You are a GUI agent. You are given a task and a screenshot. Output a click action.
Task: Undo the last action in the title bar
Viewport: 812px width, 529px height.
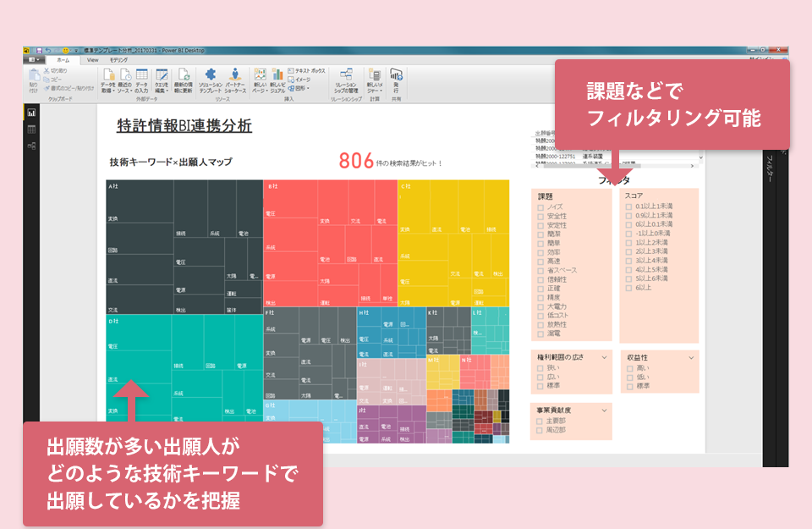click(x=48, y=51)
